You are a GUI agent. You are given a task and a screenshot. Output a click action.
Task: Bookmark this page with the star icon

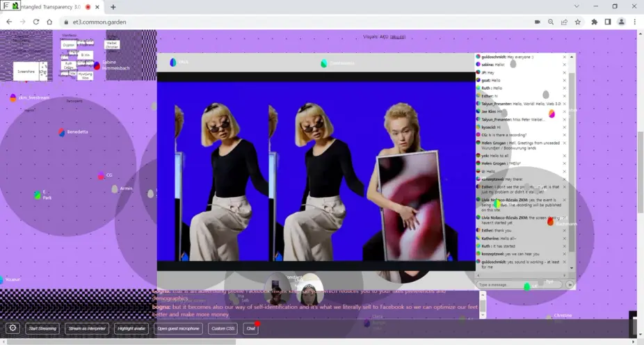578,22
